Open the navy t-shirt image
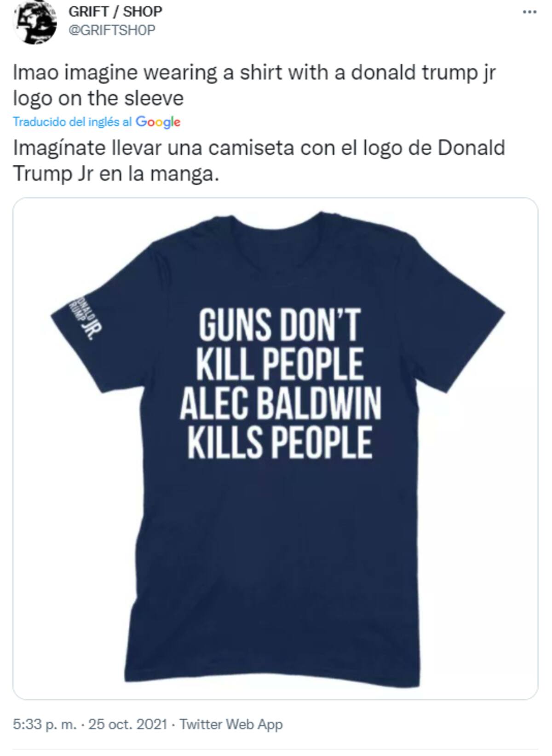Viewport: 552px width, 756px height. [275, 448]
